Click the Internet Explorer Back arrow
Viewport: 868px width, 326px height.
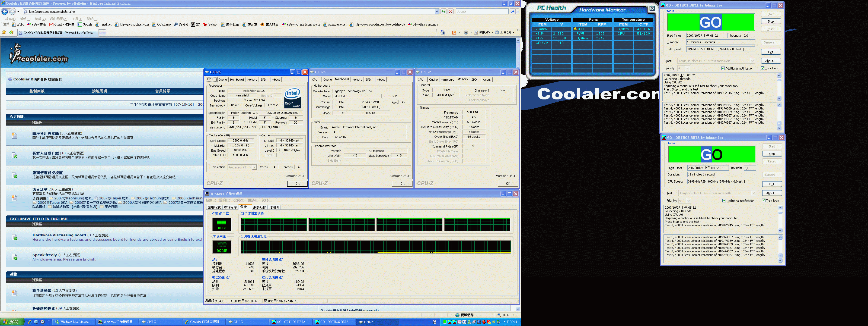click(4, 11)
